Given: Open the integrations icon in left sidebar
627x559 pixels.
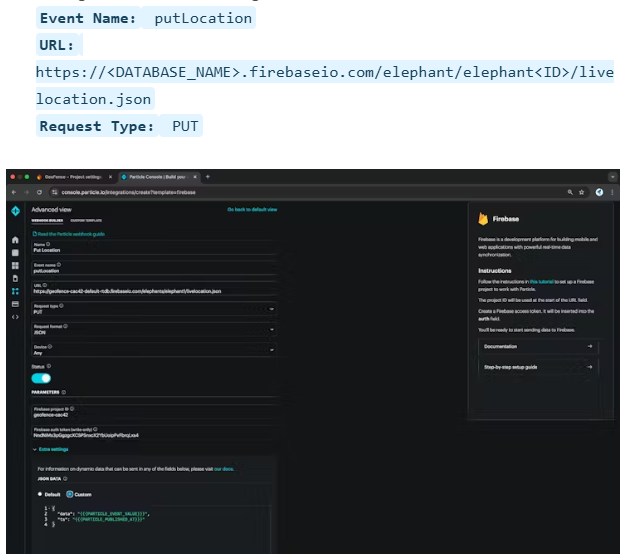Looking at the screenshot, I should (x=15, y=291).
